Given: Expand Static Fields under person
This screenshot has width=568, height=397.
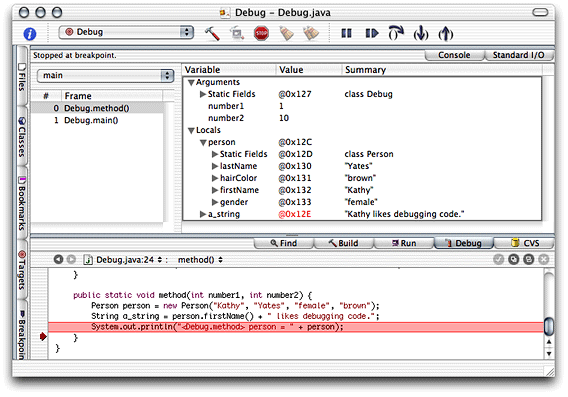Looking at the screenshot, I should 215,154.
